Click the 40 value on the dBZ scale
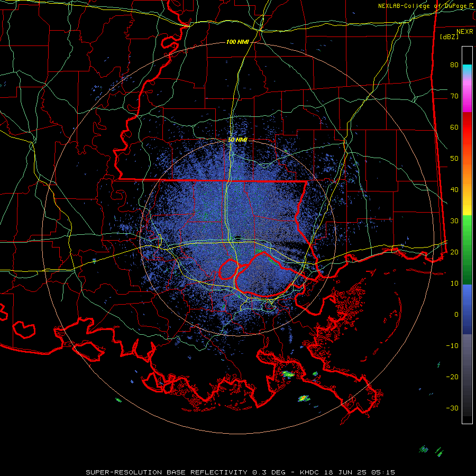476x476 pixels. 454,189
